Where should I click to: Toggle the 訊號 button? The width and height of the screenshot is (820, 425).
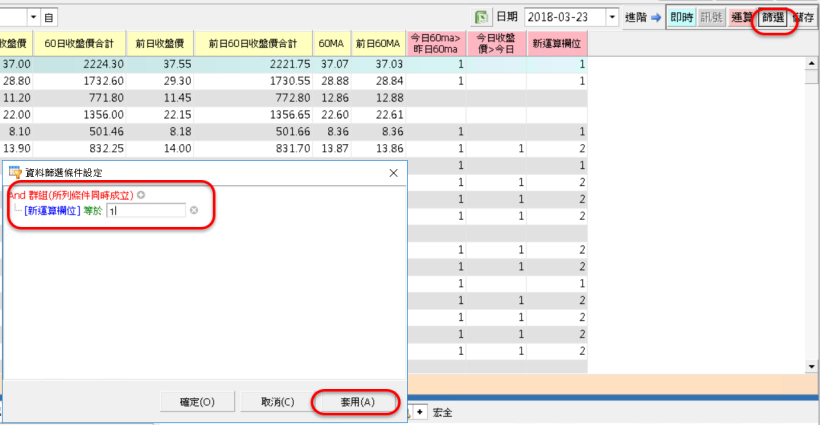pyautogui.click(x=711, y=18)
